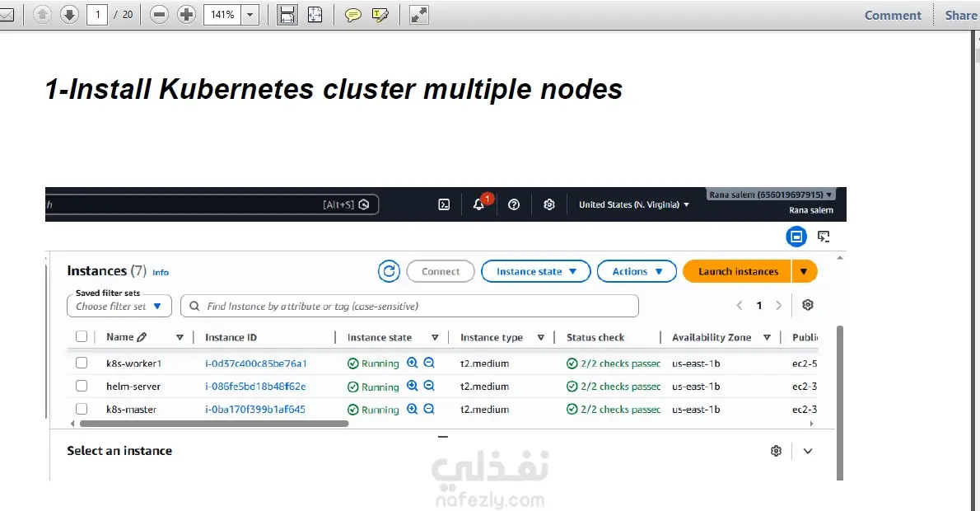The image size is (980, 511).
Task: Switch to read mode with expand icon
Action: click(x=418, y=14)
